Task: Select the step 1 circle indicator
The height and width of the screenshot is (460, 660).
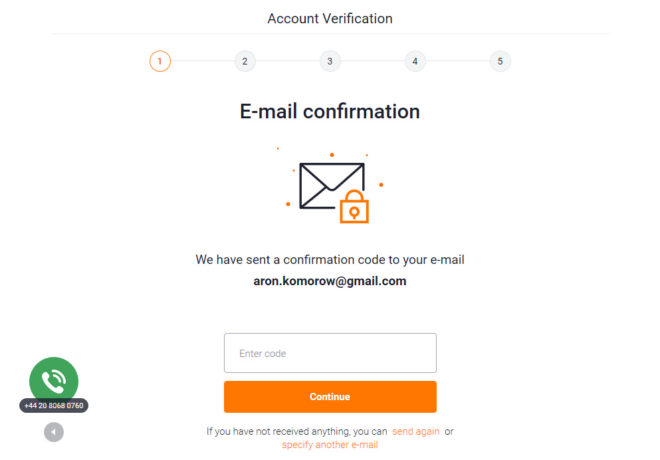Action: pyautogui.click(x=160, y=61)
